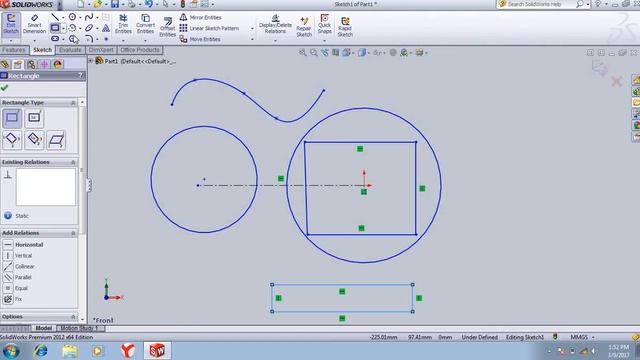Choose Parallelogram rectangle type

[56, 140]
